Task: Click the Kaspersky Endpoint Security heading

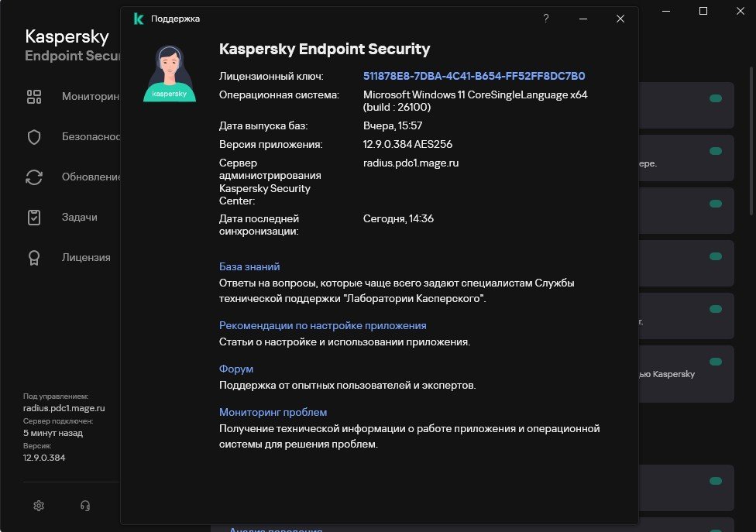Action: click(325, 49)
